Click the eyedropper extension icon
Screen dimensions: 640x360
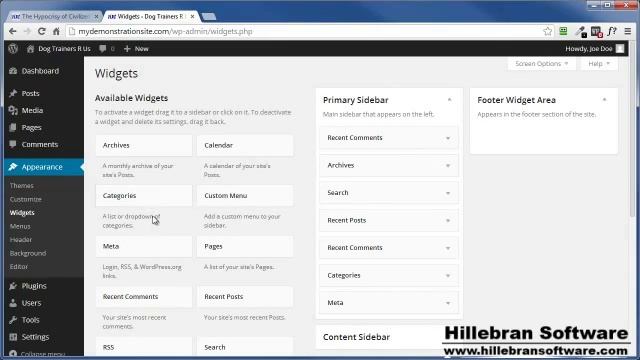click(580, 31)
